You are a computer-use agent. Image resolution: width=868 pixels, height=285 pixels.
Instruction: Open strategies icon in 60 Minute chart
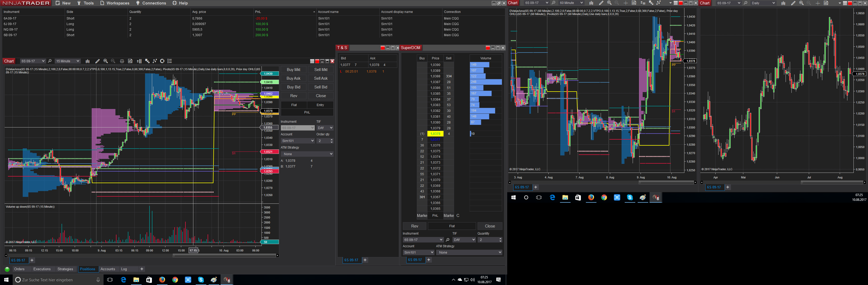click(659, 3)
